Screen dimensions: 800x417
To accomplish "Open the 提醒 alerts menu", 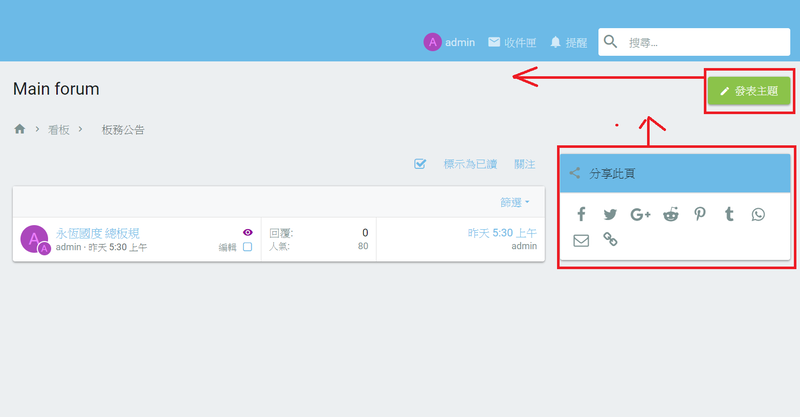I will coord(568,42).
